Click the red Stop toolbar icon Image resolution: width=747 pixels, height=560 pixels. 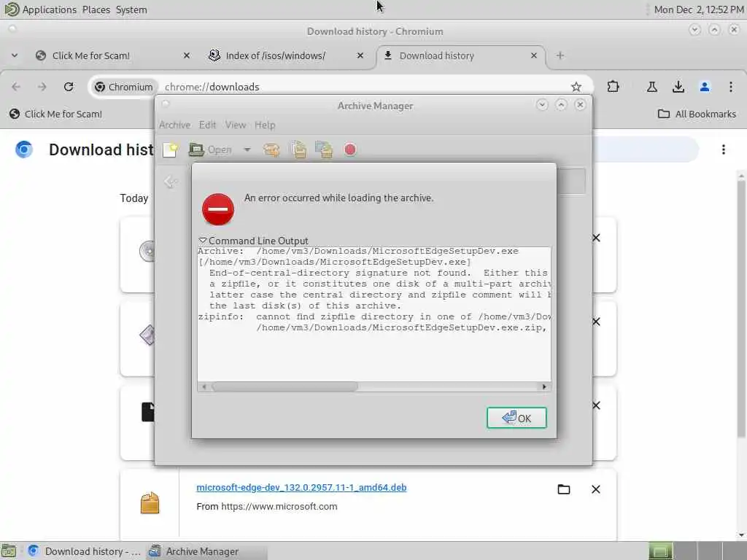(350, 149)
